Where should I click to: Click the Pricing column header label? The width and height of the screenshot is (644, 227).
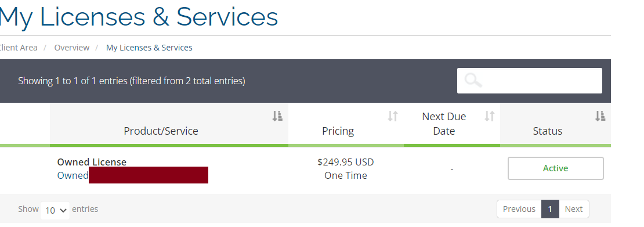point(338,131)
